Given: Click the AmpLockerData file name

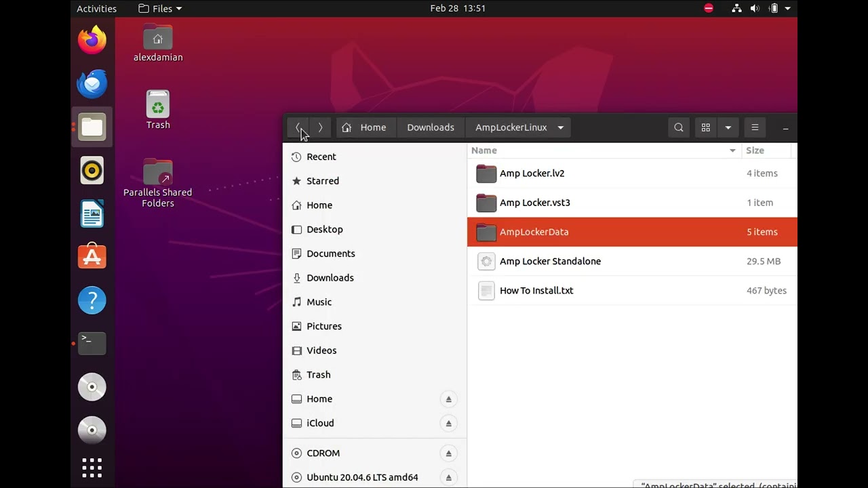Looking at the screenshot, I should click(534, 232).
